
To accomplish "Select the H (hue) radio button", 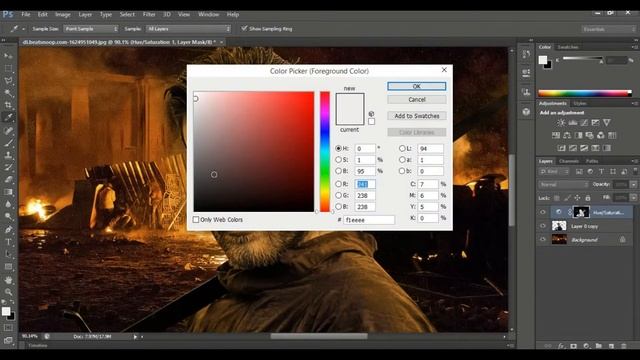I will (338, 148).
